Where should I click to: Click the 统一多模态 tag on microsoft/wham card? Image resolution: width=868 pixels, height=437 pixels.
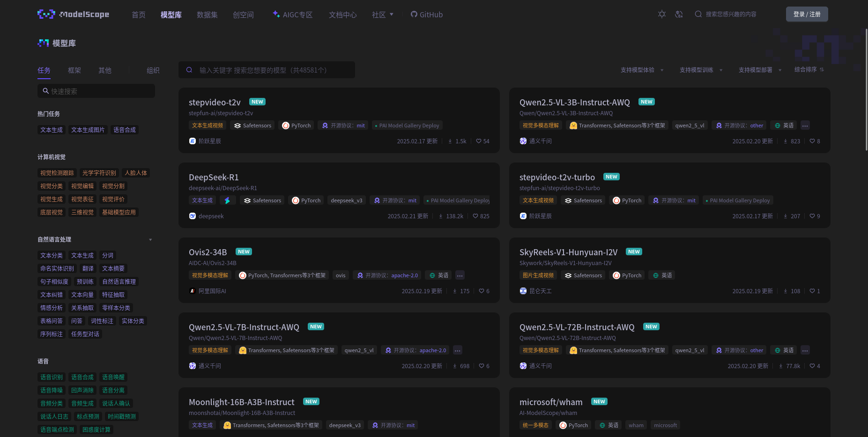coord(535,425)
